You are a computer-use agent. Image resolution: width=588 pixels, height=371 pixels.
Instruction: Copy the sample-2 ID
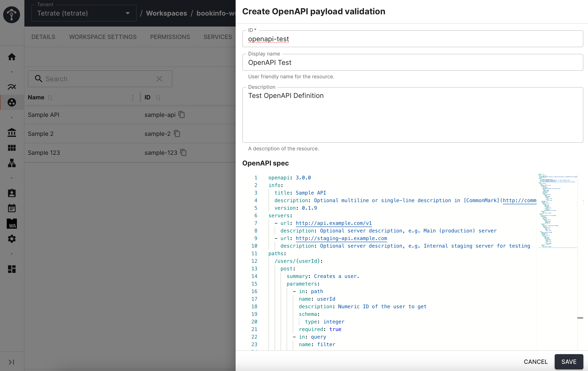tap(177, 134)
